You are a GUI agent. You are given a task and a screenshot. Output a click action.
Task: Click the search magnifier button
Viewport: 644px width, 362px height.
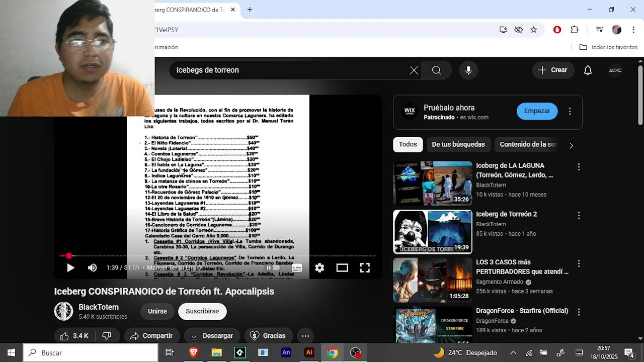pos(437,70)
